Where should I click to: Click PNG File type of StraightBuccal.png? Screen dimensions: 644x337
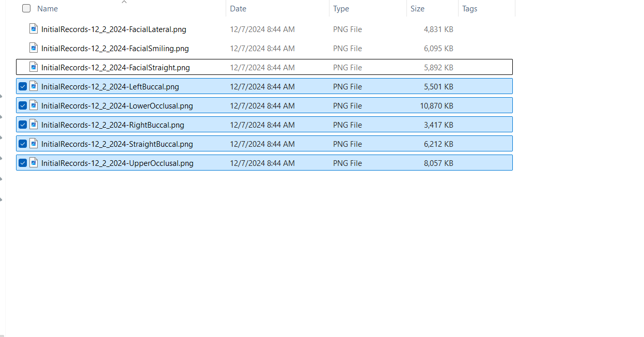pyautogui.click(x=348, y=144)
